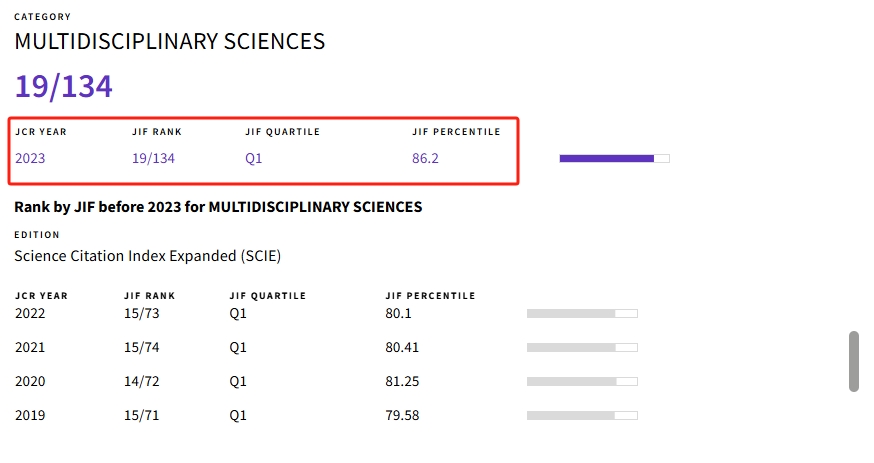The height and width of the screenshot is (463, 874).
Task: Click the 2022 percentile gray bar
Action: click(582, 314)
